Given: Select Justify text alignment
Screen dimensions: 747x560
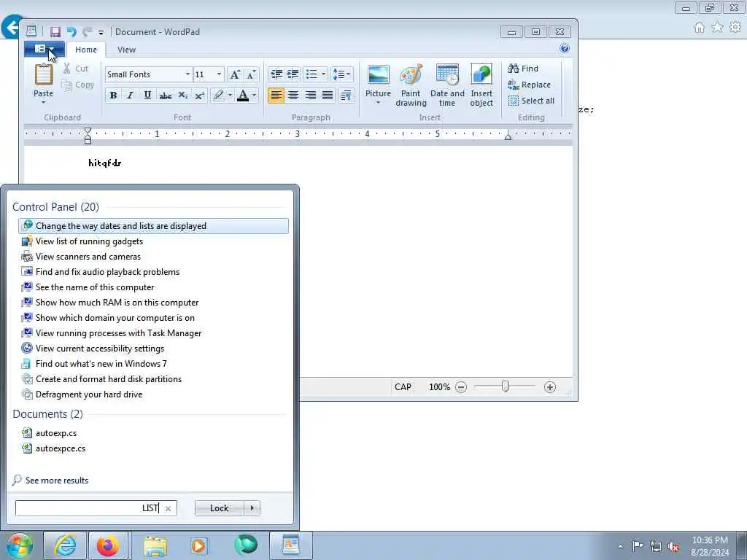Looking at the screenshot, I should click(x=328, y=96).
